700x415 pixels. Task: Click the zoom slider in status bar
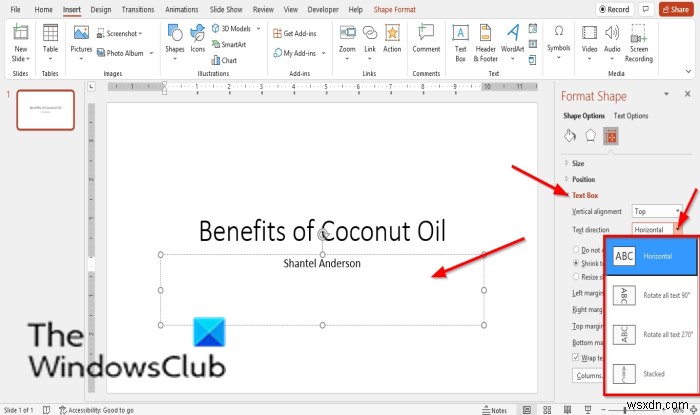tap(625, 410)
